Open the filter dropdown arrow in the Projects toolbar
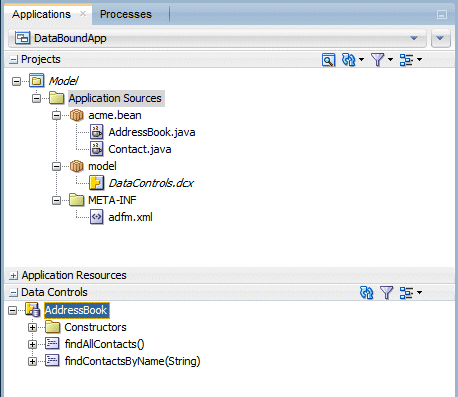This screenshot has height=397, width=458. pos(390,60)
